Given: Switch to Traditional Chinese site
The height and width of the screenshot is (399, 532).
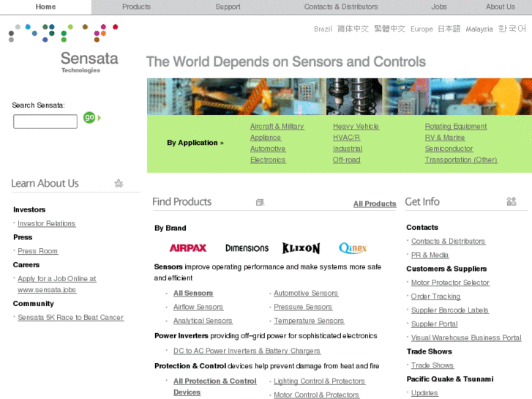Looking at the screenshot, I should click(389, 29).
